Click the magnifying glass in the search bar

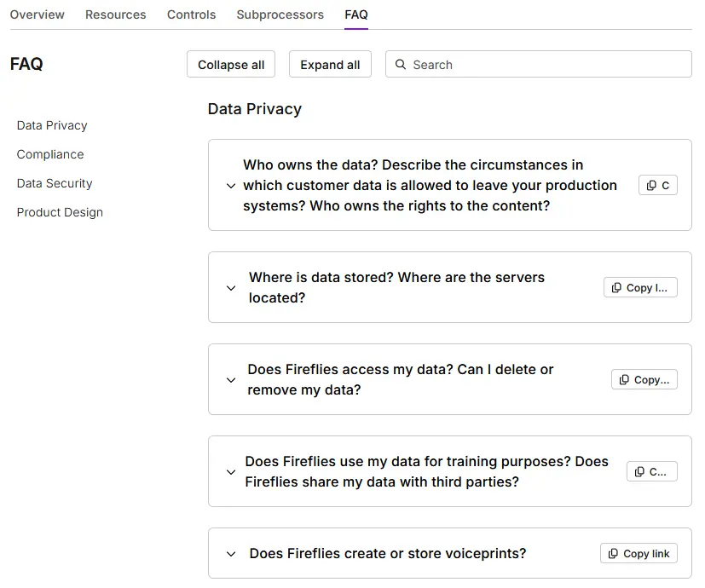coord(400,64)
